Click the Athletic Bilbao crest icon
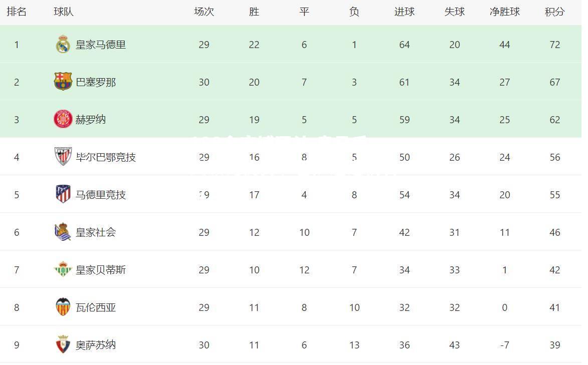This screenshot has width=588, height=365. tap(63, 156)
